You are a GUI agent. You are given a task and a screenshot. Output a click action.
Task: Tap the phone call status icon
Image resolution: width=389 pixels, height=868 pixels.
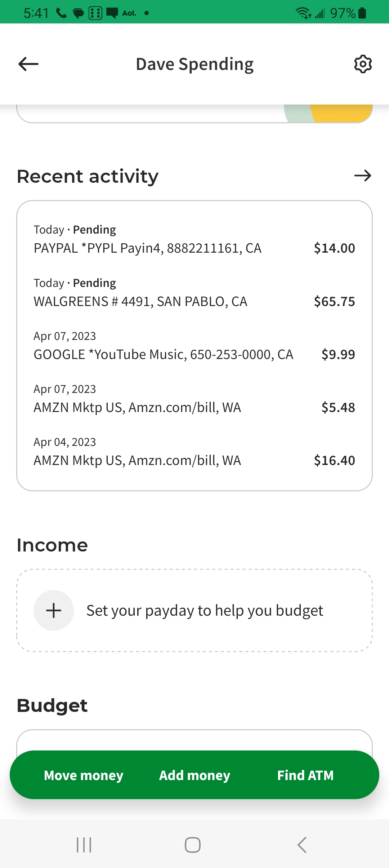pos(62,13)
